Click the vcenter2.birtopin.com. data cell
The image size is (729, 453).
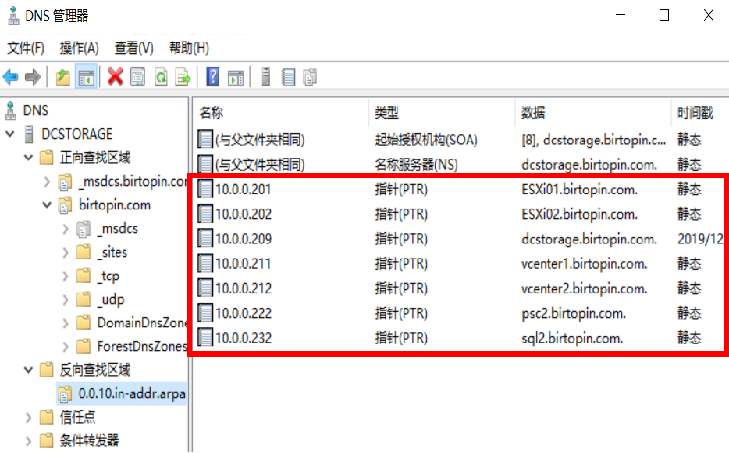click(x=584, y=289)
